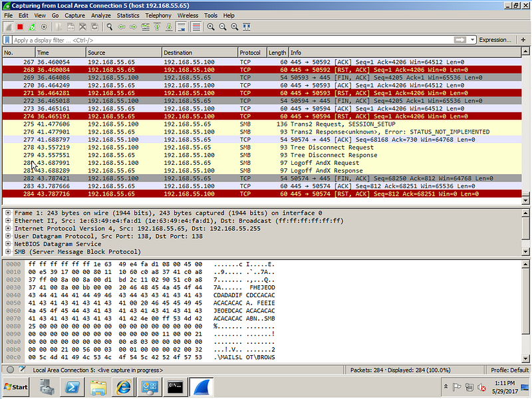
Task: Go back to previous packet arrow
Action: 121,27
